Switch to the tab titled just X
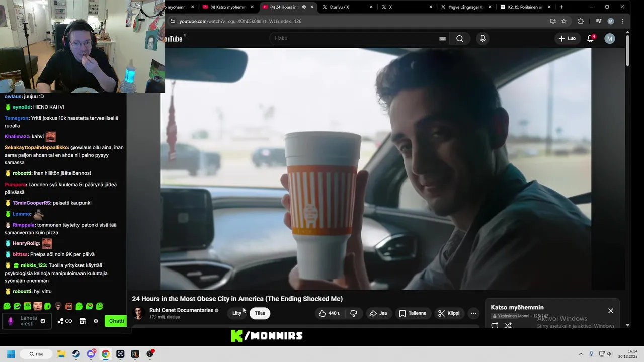This screenshot has height=362, width=644. click(407, 7)
